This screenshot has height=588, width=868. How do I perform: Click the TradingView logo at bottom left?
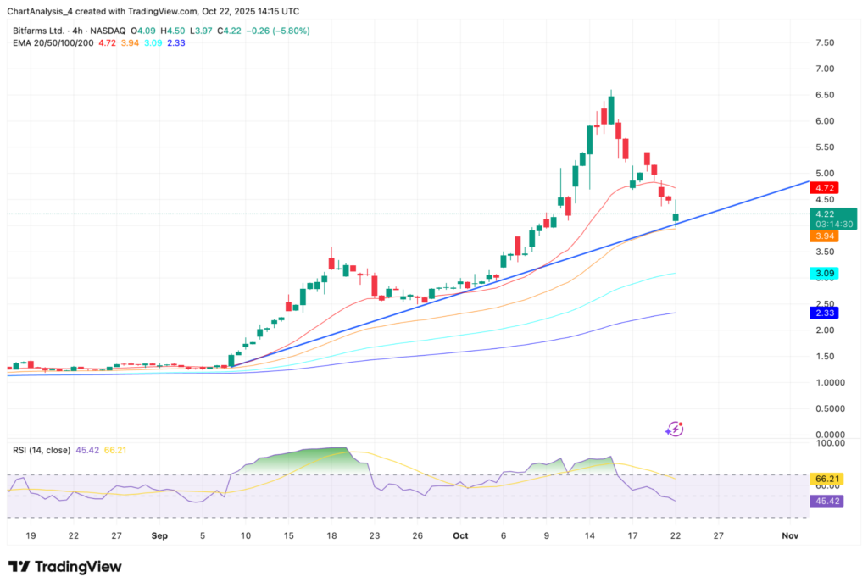pyautogui.click(x=64, y=566)
